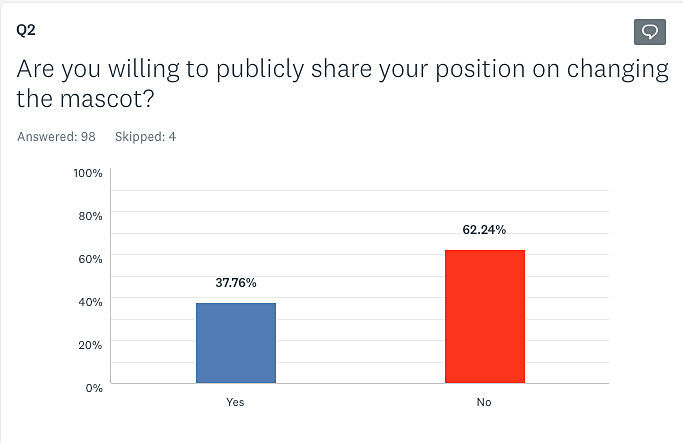Select the No axis label
The height and width of the screenshot is (443, 683).
pyautogui.click(x=484, y=402)
